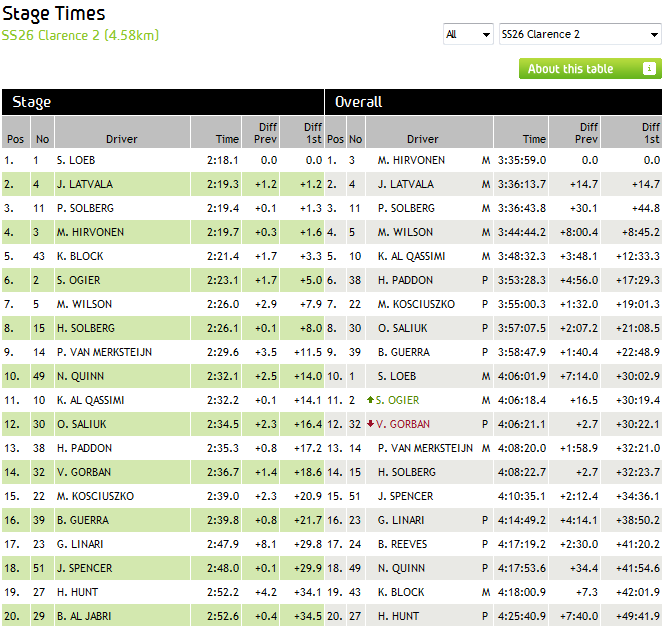Click the Stage table Driver column header

point(122,132)
